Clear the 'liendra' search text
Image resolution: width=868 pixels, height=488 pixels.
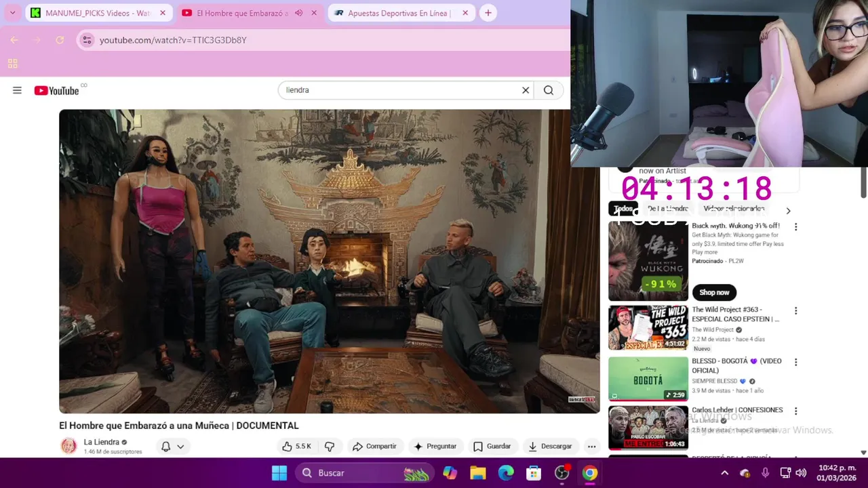[526, 90]
